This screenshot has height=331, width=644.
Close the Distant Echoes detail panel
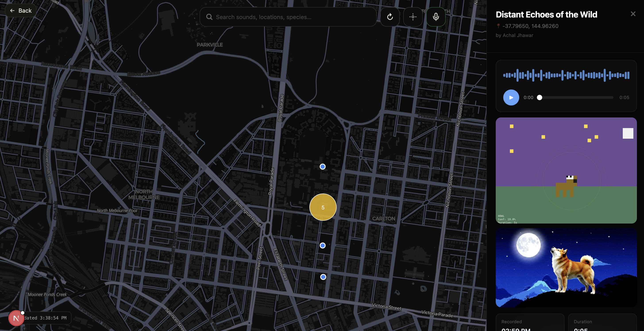point(633,14)
